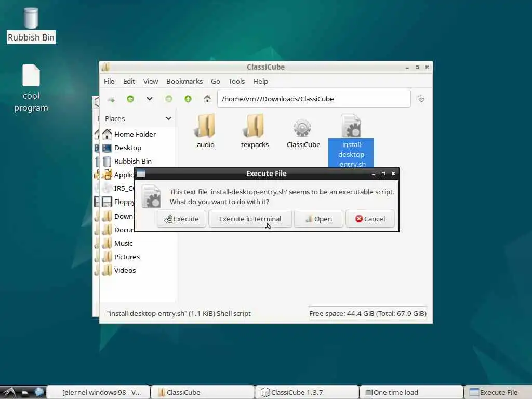Click the home folder toolbar icon
532x399 pixels.
pos(207,99)
